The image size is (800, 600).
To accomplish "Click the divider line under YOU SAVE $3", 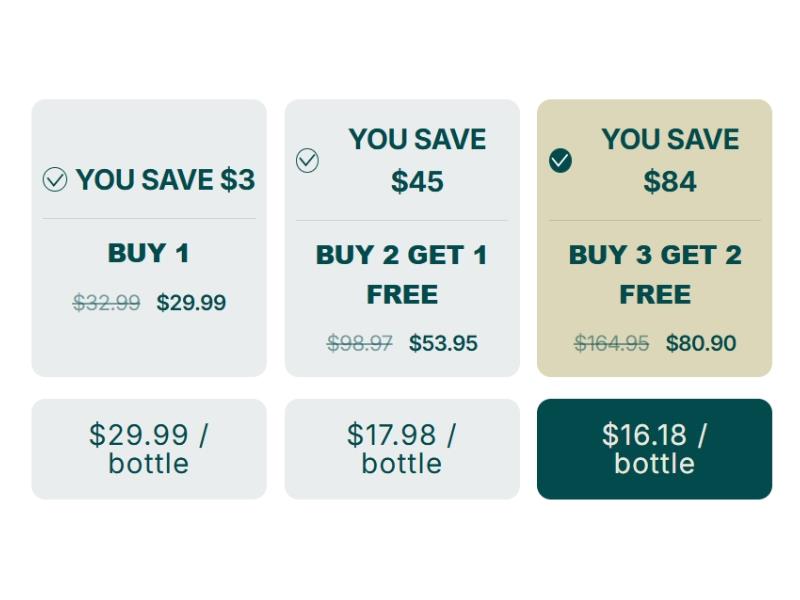I will click(149, 218).
